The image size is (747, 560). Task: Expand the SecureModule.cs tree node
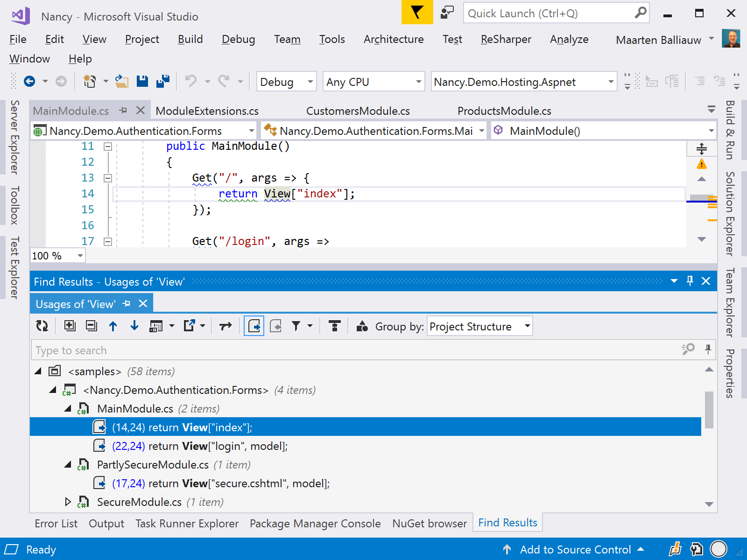pyautogui.click(x=68, y=502)
